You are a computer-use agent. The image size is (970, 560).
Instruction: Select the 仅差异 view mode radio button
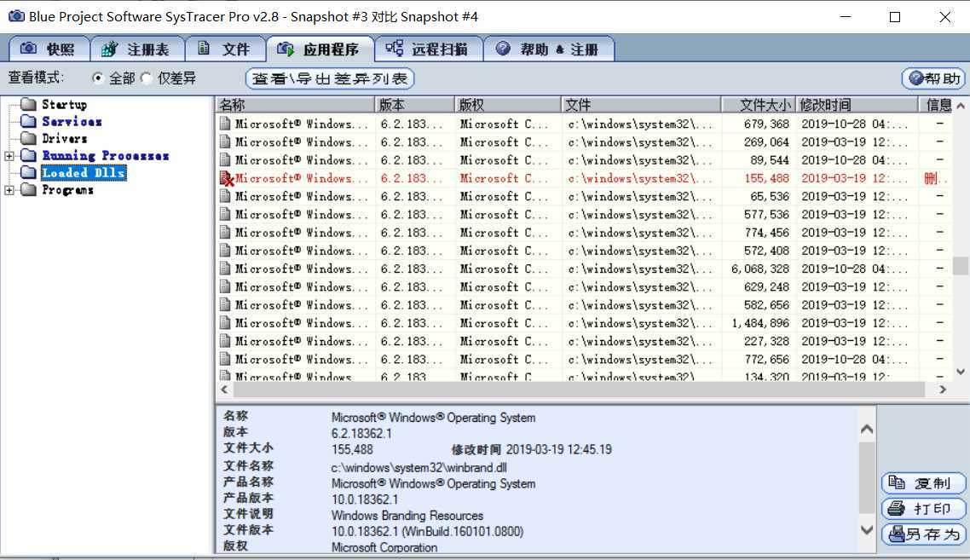[x=146, y=78]
